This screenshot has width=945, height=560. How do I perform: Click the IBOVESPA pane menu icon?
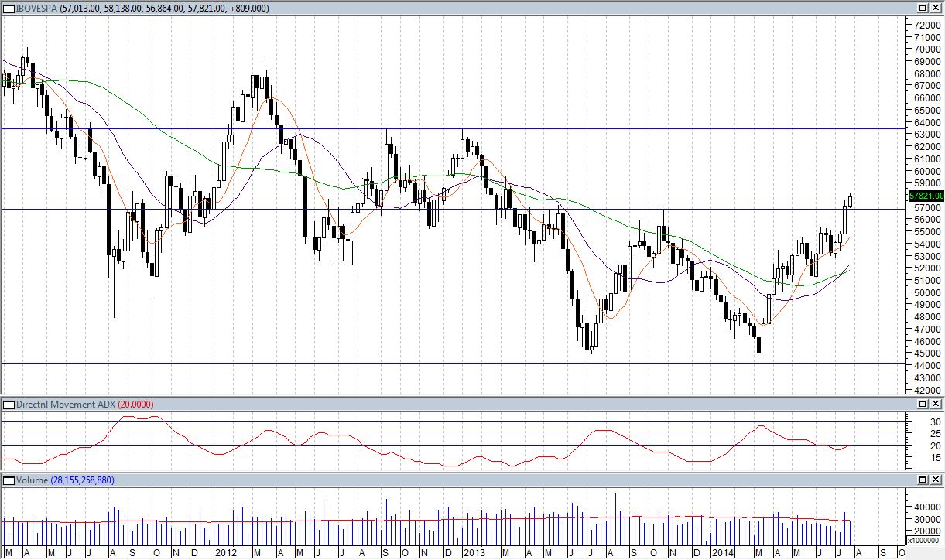(x=9, y=8)
